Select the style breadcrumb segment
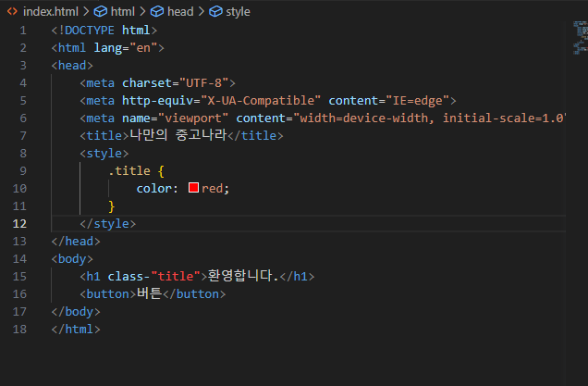Image resolution: width=588 pixels, height=386 pixels. (238, 12)
